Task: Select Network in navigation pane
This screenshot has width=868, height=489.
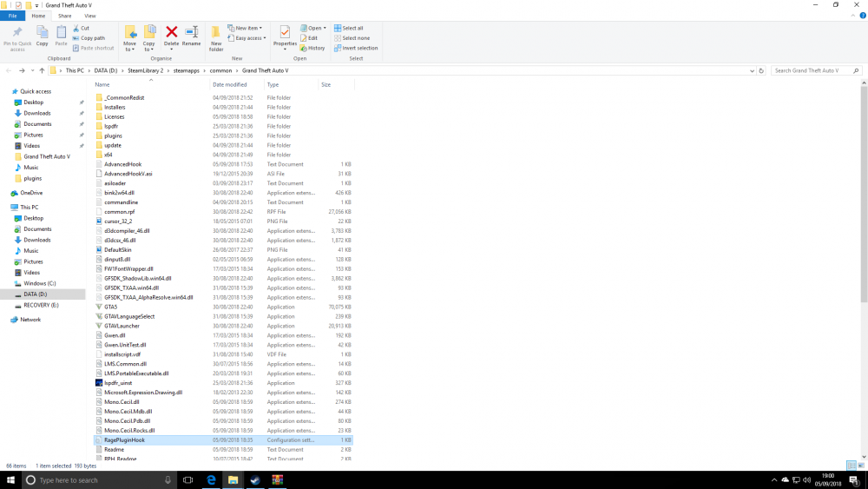Action: 30,320
